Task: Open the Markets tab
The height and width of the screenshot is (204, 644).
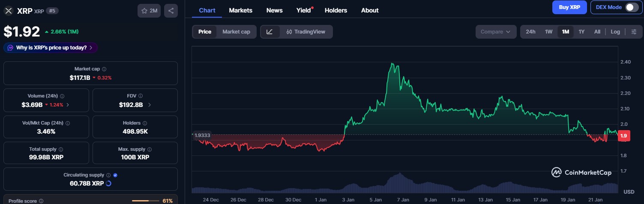Action: pos(241,10)
